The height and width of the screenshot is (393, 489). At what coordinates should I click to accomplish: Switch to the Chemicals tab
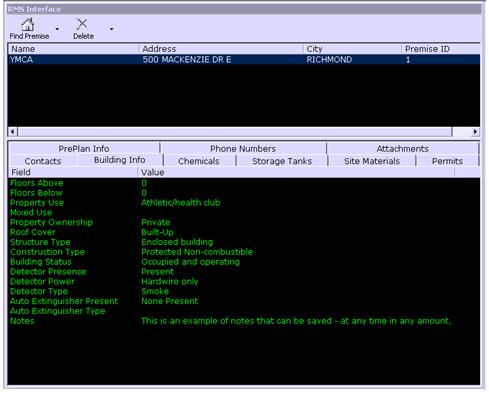tap(199, 161)
